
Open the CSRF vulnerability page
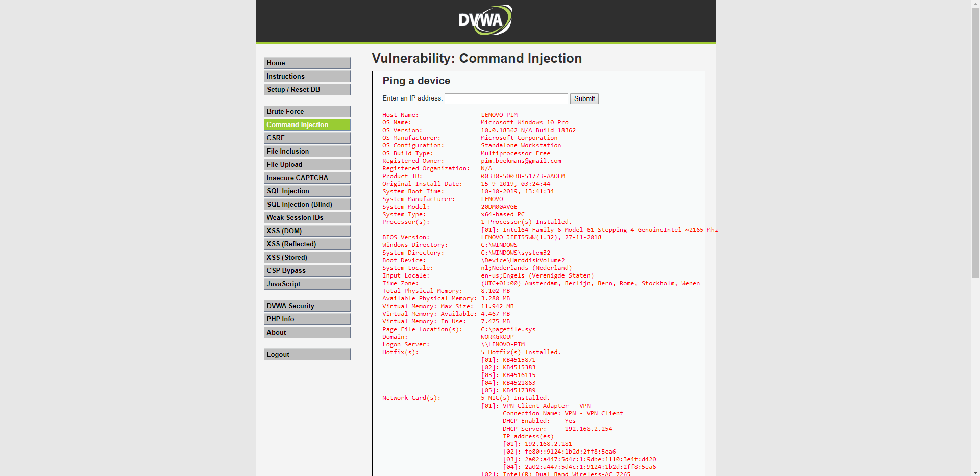point(307,138)
